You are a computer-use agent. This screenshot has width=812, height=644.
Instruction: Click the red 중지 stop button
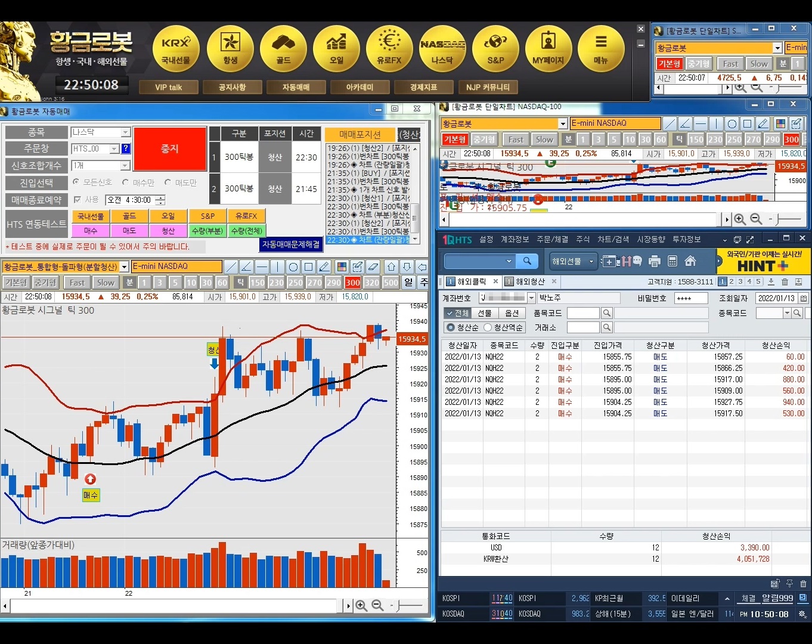click(170, 148)
